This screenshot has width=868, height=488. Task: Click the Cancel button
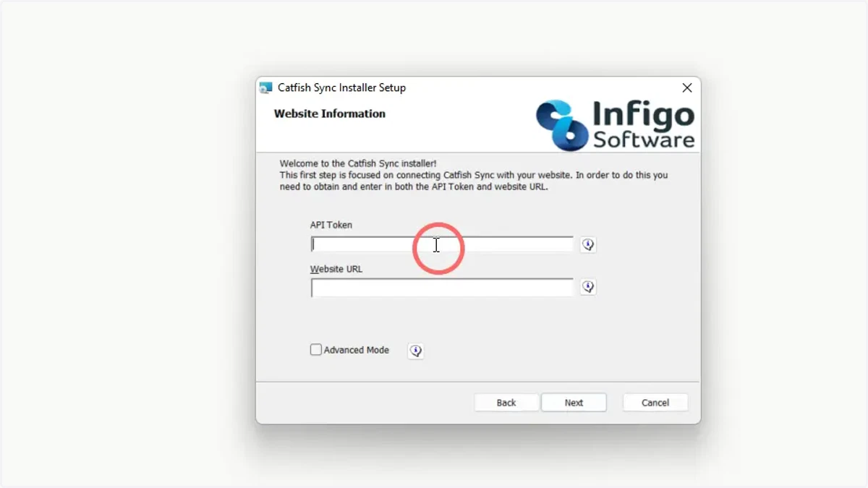655,403
